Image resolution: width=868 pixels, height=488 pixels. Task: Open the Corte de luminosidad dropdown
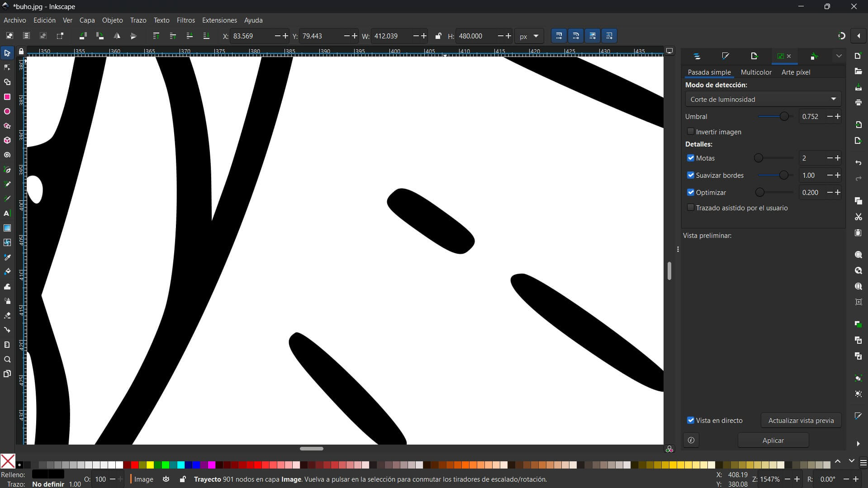pyautogui.click(x=763, y=99)
